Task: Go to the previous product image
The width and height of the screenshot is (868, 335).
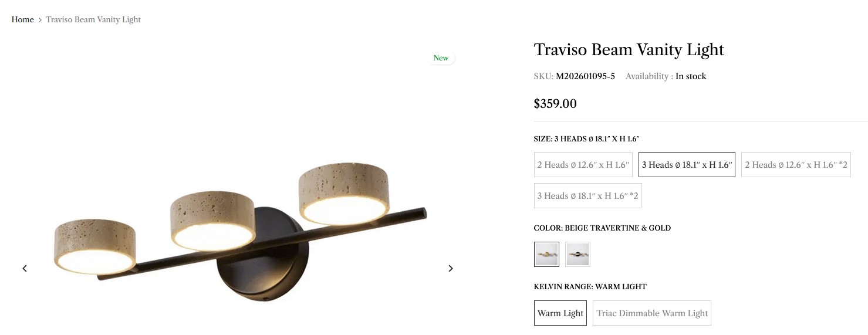Action: click(25, 268)
